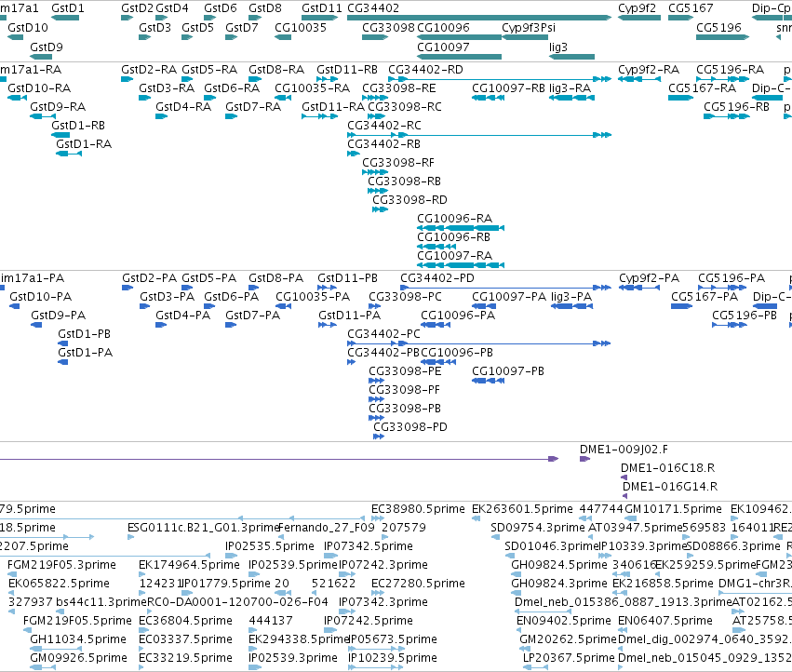Open the GstD9 gene label
The width and height of the screenshot is (792, 672).
tap(47, 47)
